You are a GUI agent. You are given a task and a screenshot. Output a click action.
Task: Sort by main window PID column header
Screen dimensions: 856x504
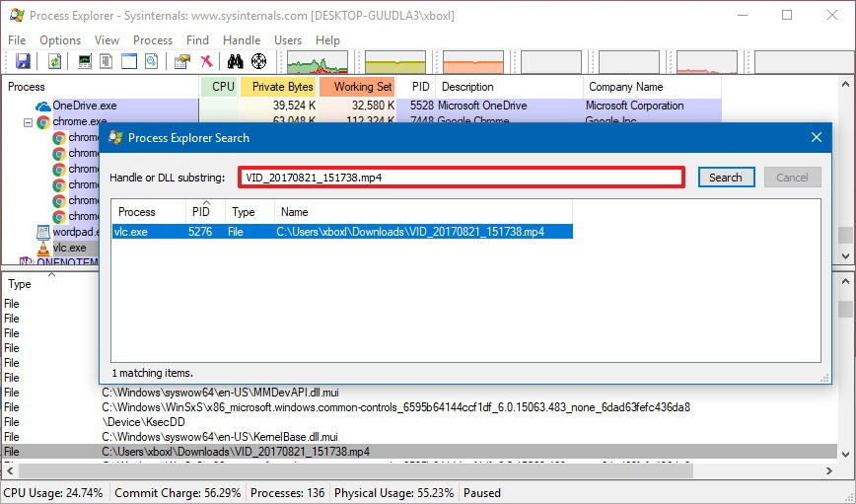click(x=416, y=87)
